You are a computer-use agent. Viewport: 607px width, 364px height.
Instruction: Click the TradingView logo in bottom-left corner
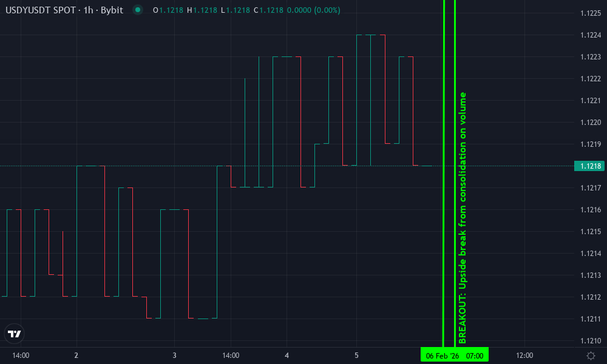click(15, 334)
